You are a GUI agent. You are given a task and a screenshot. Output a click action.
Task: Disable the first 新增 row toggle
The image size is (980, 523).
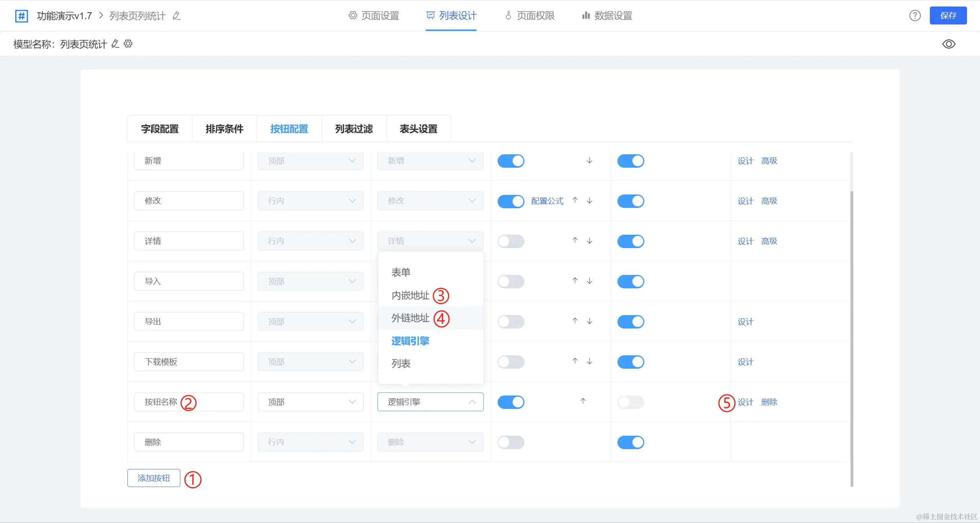511,161
